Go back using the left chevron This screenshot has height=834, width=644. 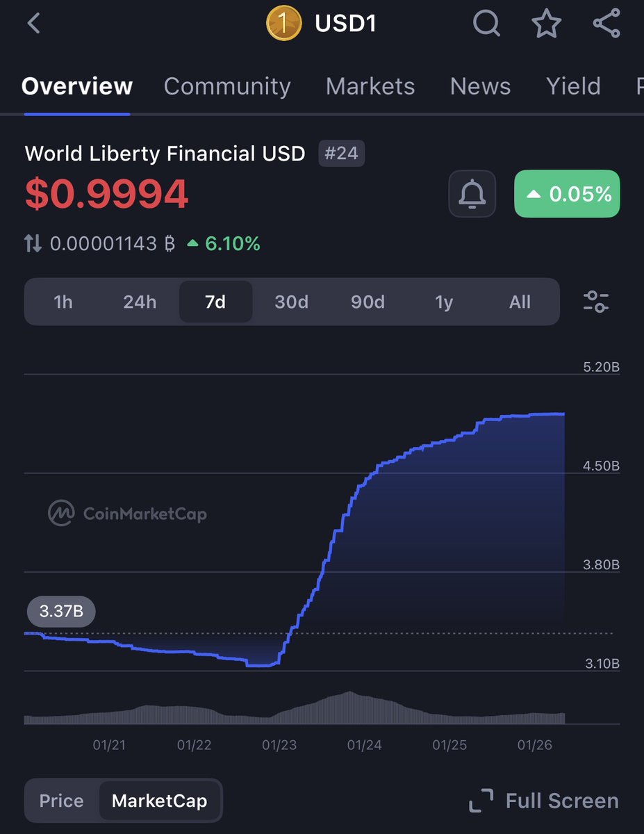click(33, 24)
